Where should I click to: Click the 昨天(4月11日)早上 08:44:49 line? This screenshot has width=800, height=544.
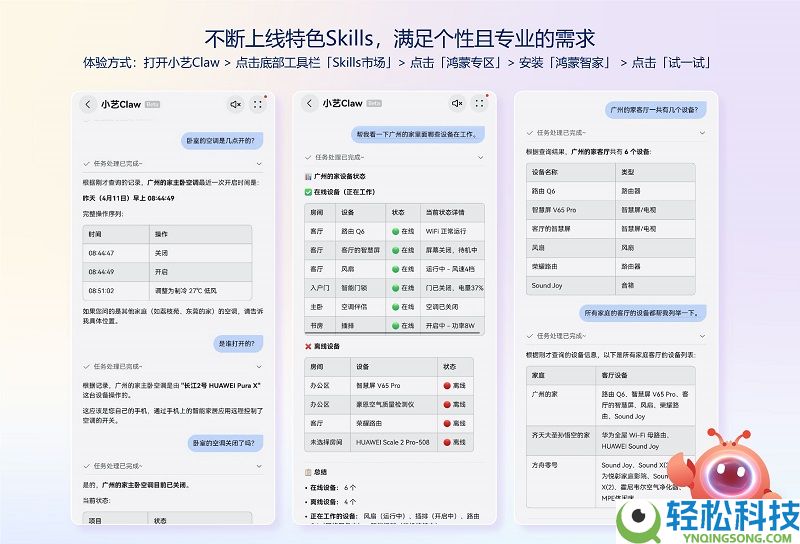[129, 199]
